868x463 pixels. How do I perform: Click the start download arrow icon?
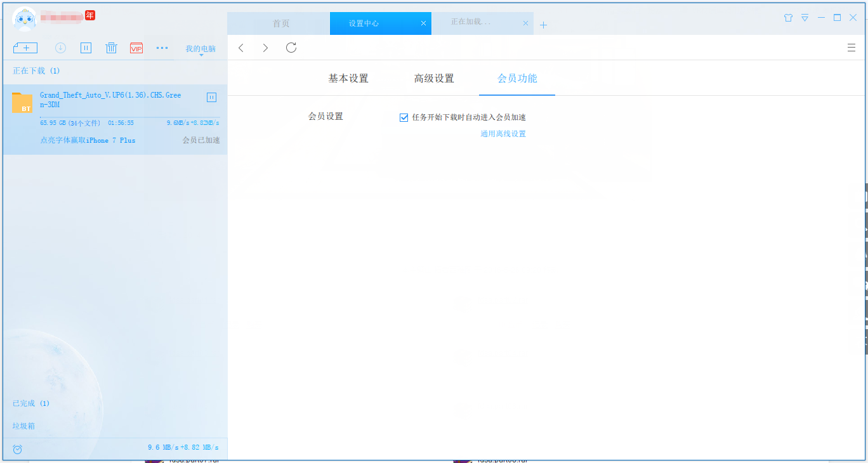pyautogui.click(x=61, y=48)
